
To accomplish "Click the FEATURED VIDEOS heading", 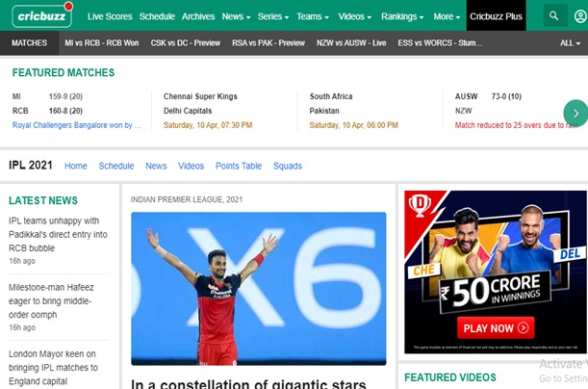I will pyautogui.click(x=450, y=377).
